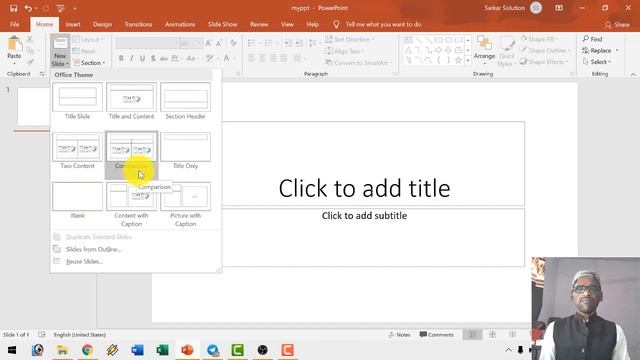Switch to the Design tab
This screenshot has height=360, width=640.
(x=102, y=24)
